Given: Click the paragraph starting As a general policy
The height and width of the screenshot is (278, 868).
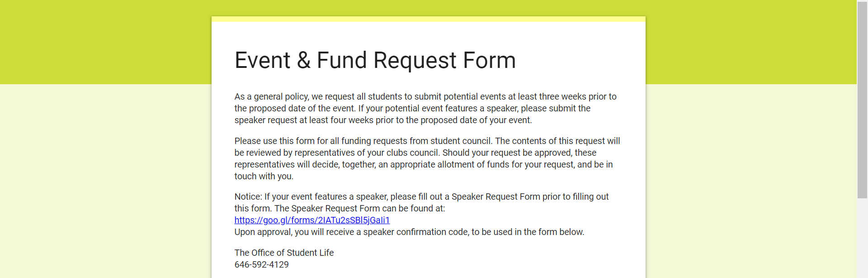Looking at the screenshot, I should 425,108.
